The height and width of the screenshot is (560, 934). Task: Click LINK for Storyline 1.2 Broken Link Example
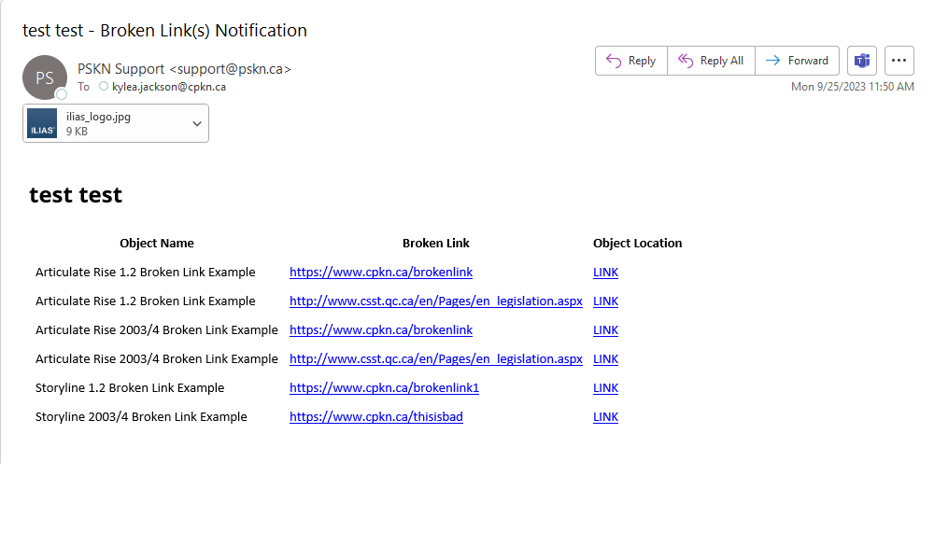click(606, 388)
